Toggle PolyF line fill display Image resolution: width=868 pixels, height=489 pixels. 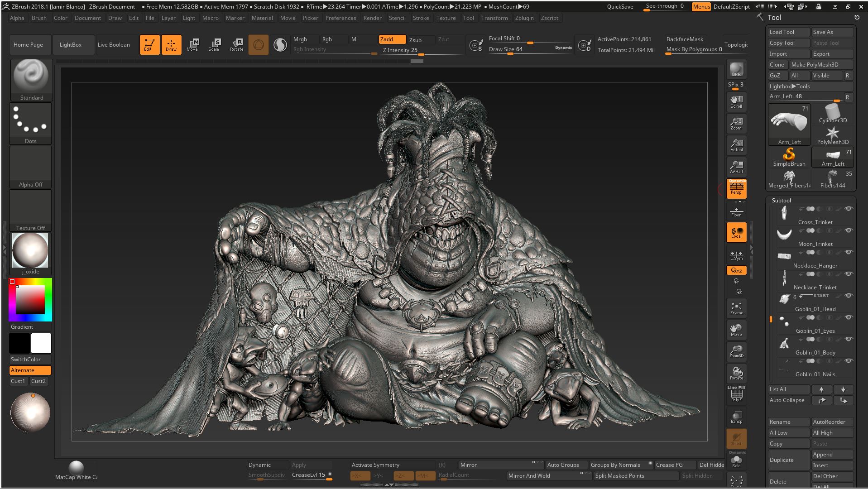pyautogui.click(x=736, y=395)
